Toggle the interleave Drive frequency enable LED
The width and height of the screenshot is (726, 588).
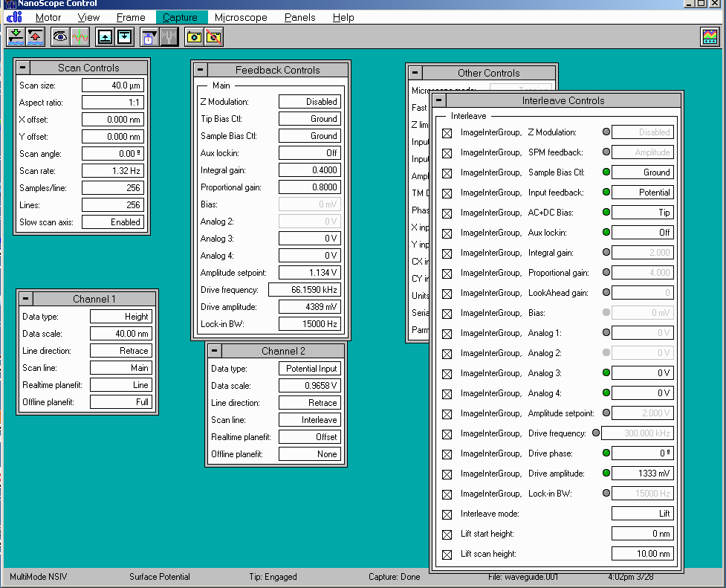point(596,433)
